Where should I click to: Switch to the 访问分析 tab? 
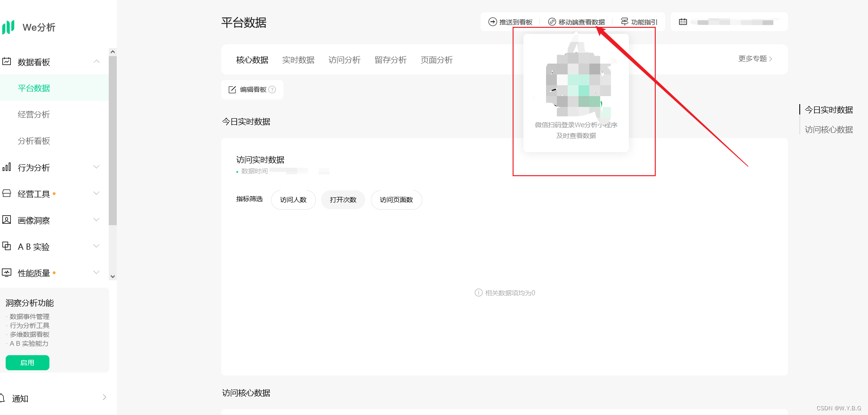pyautogui.click(x=345, y=60)
